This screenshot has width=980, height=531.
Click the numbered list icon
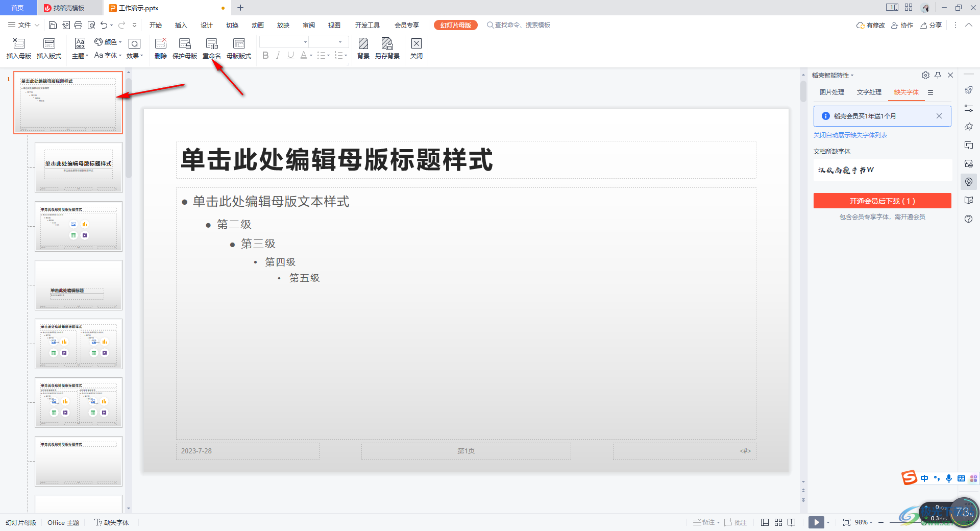338,55
